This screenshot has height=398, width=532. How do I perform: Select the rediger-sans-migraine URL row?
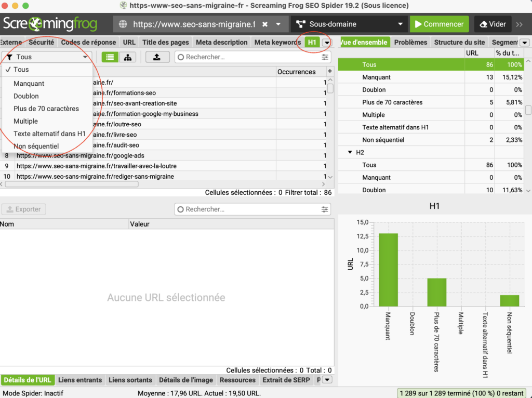(x=163, y=177)
